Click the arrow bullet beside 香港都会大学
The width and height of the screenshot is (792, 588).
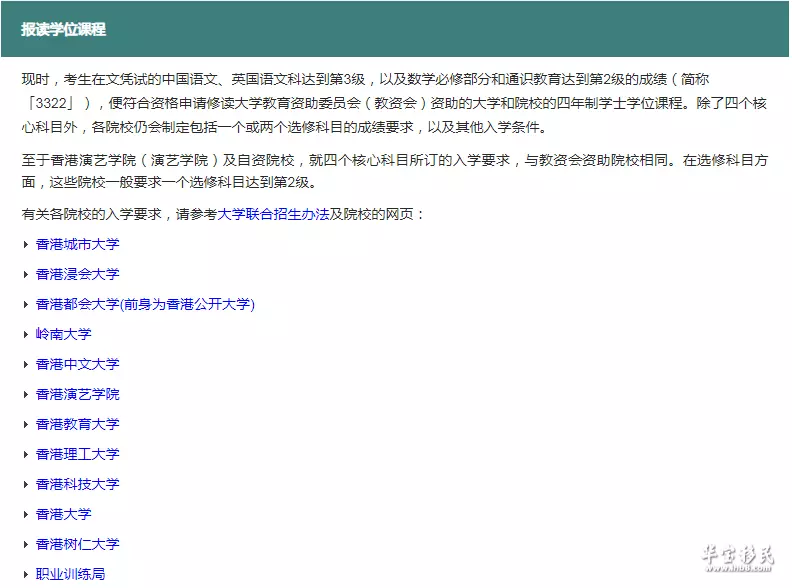coord(26,305)
